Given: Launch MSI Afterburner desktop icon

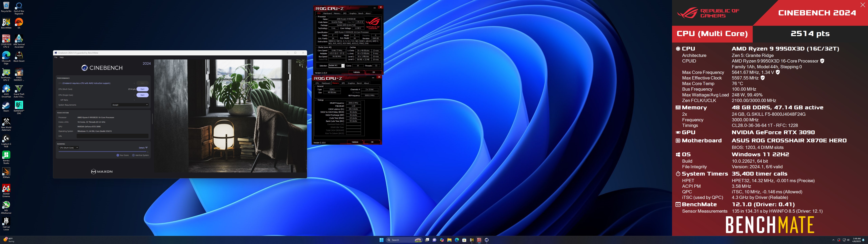Looking at the screenshot, I should (6, 207).
